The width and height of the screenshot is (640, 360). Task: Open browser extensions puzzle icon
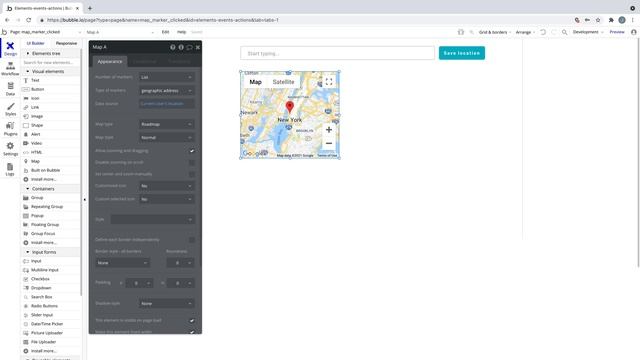coord(611,20)
